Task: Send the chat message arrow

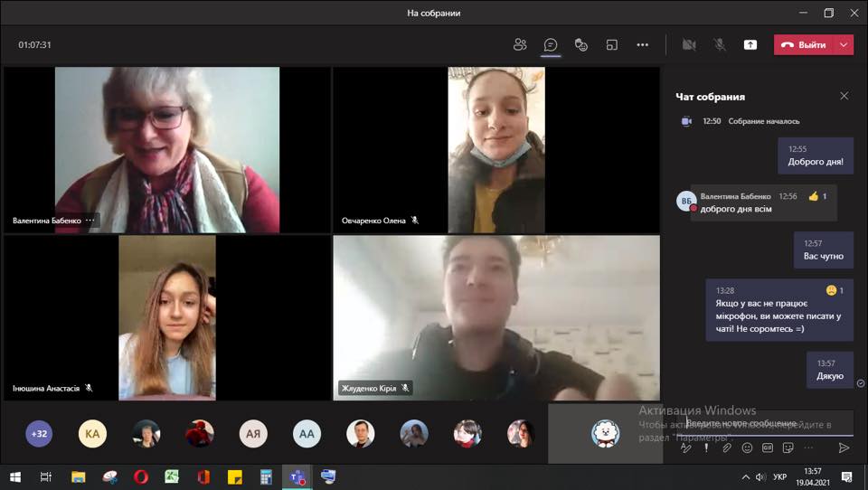Action: point(844,448)
